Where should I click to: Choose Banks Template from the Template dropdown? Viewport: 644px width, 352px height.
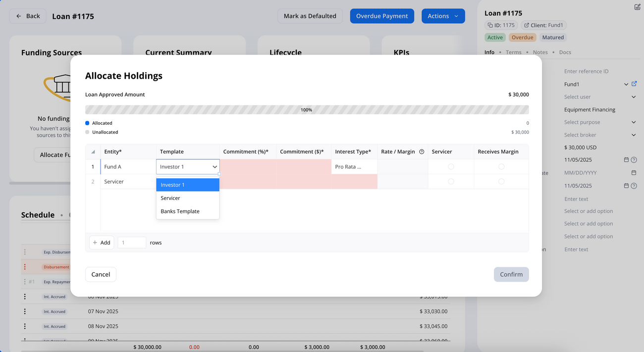pos(180,211)
